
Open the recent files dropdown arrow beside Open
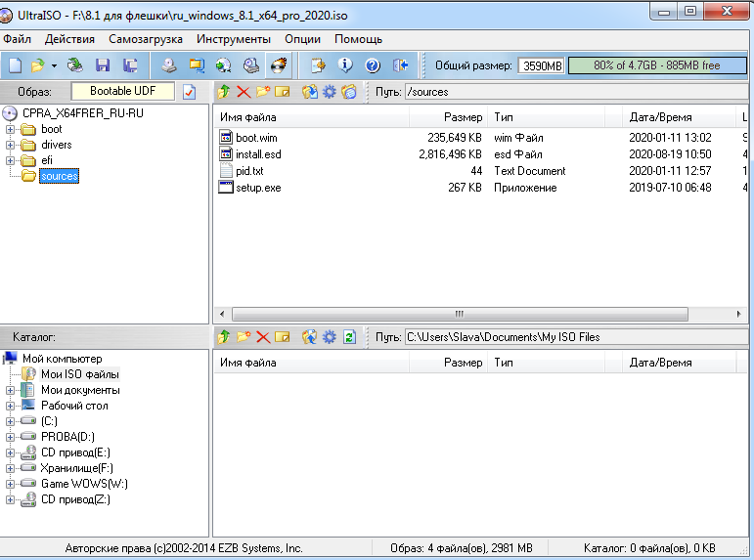pyautogui.click(x=54, y=65)
